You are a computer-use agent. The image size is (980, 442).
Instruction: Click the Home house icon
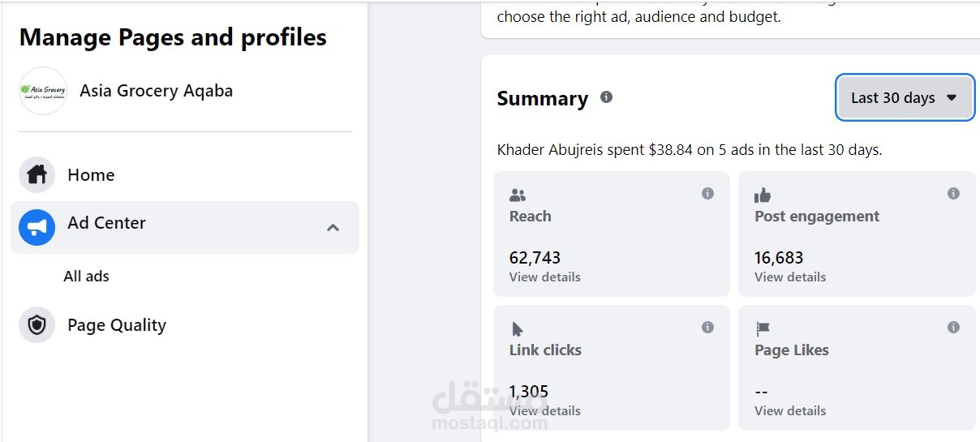tap(37, 175)
